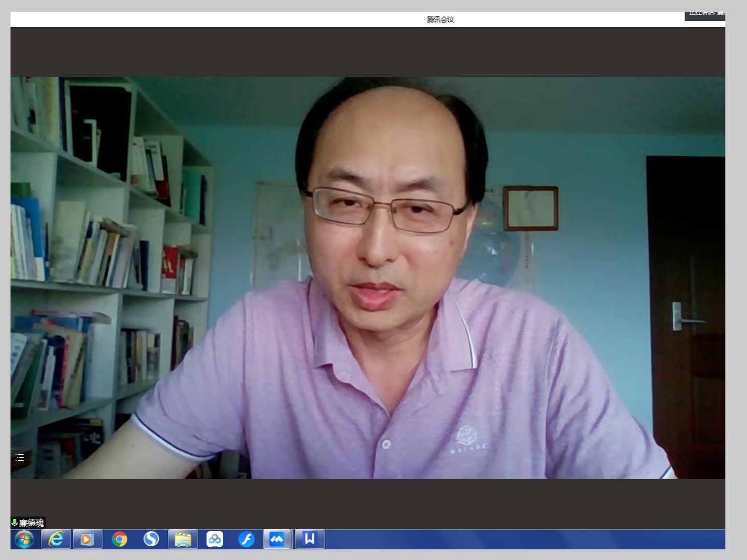The height and width of the screenshot is (560, 747).
Task: Click the 腾讯会议 window title text
Action: (x=440, y=19)
